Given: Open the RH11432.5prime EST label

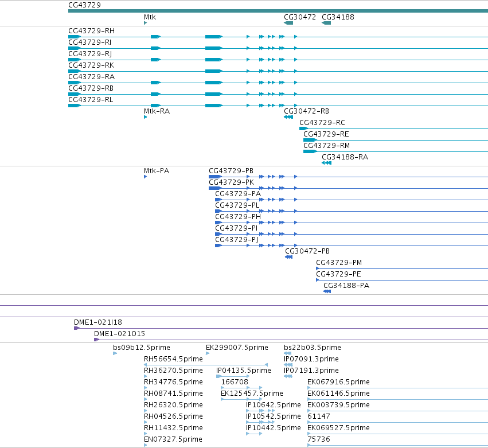Looking at the screenshot, I should coord(173,428).
